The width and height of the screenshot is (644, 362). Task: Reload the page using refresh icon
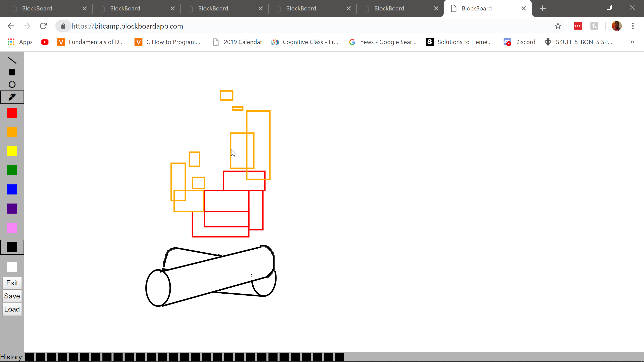coord(43,26)
